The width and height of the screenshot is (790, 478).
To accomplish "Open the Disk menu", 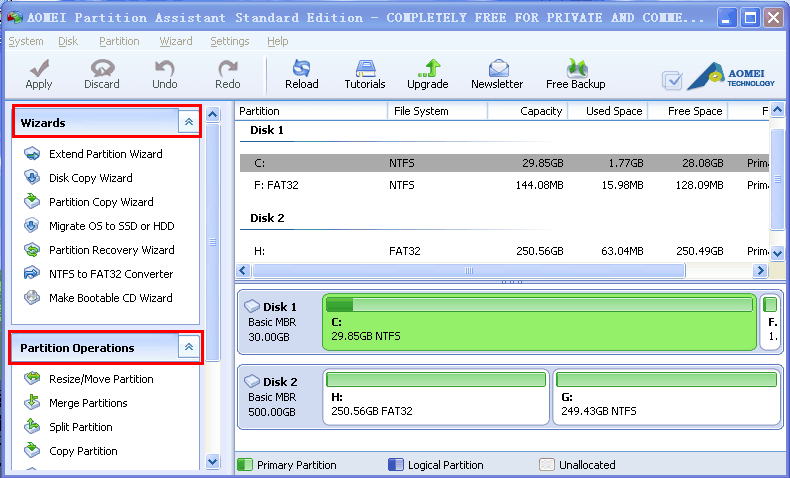I will tap(68, 41).
